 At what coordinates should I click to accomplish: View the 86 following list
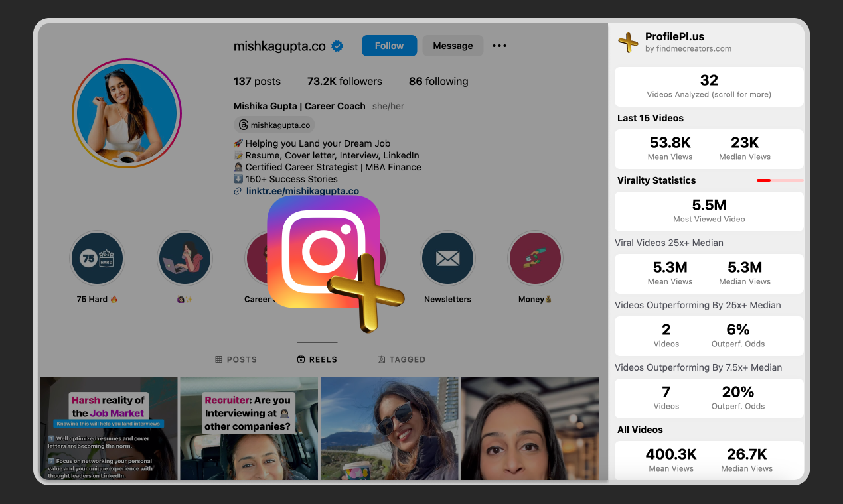pyautogui.click(x=438, y=82)
